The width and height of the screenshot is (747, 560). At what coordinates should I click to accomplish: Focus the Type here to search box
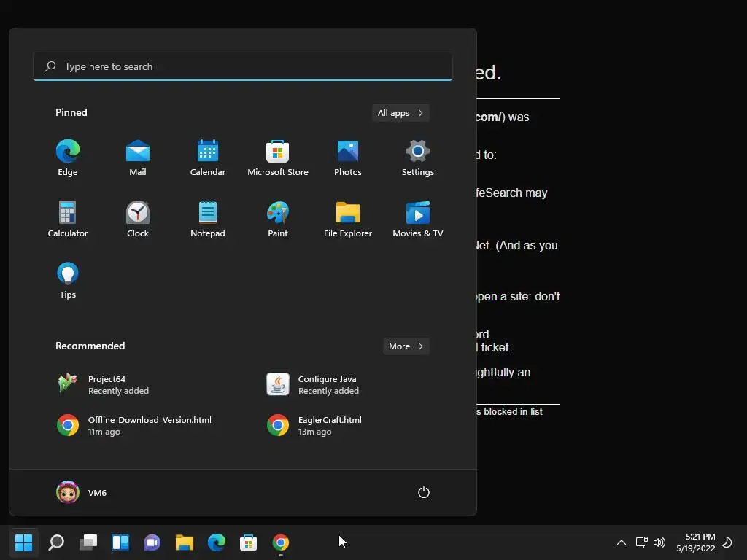(243, 66)
